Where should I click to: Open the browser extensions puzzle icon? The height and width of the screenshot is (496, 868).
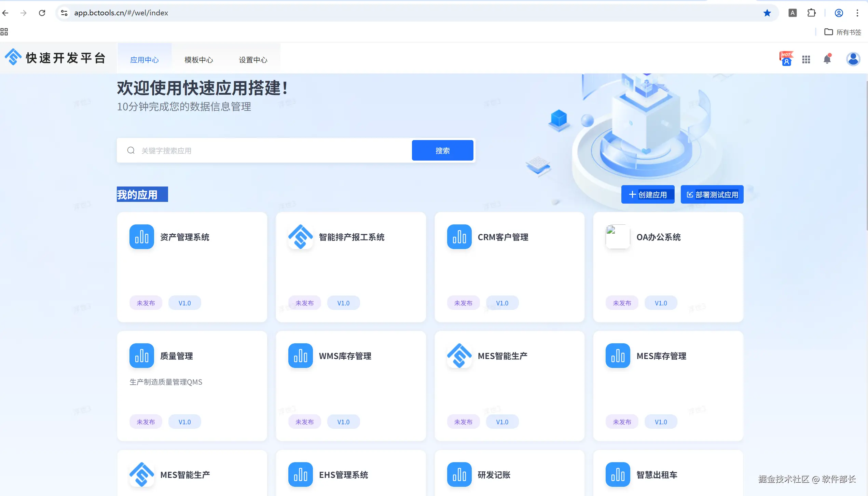[x=811, y=13]
